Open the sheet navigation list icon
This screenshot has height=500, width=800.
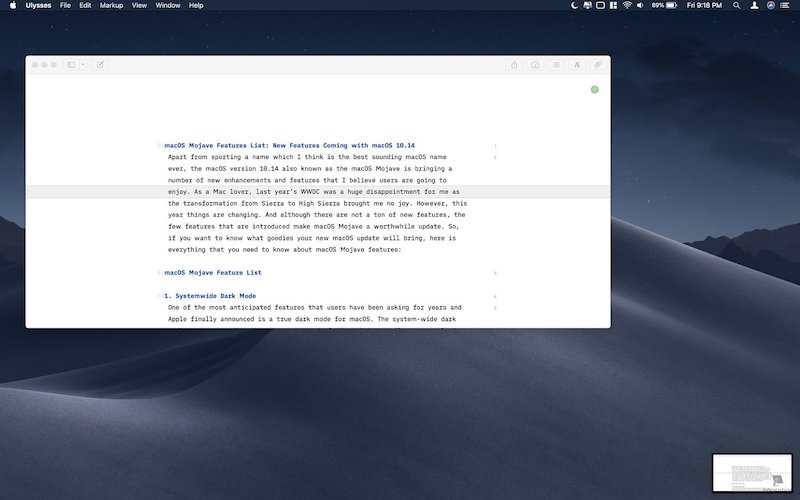(x=556, y=65)
